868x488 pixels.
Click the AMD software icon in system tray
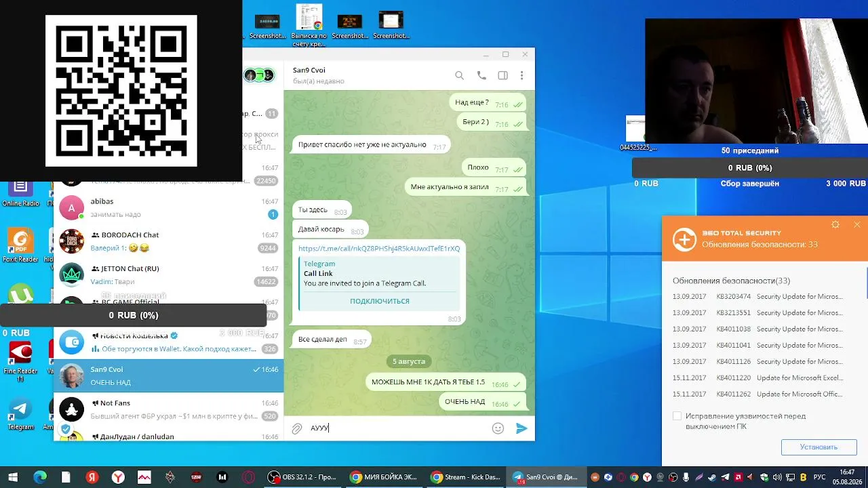(x=738, y=477)
